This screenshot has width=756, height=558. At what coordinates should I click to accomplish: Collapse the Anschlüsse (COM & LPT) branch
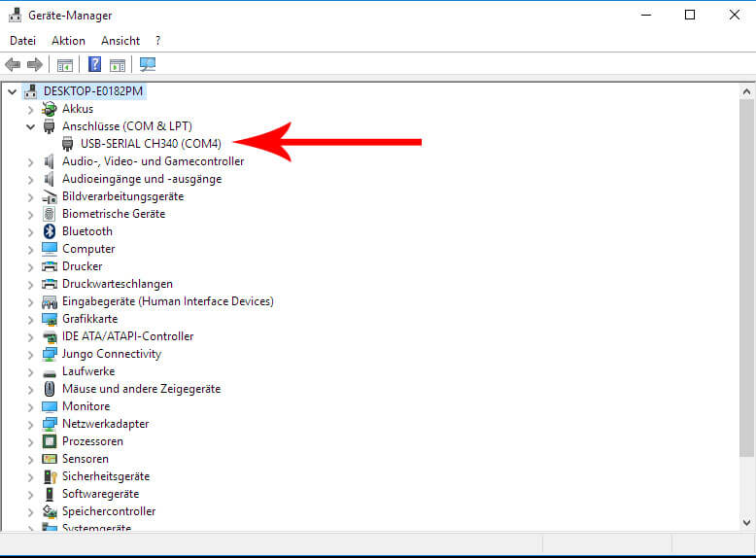point(30,126)
